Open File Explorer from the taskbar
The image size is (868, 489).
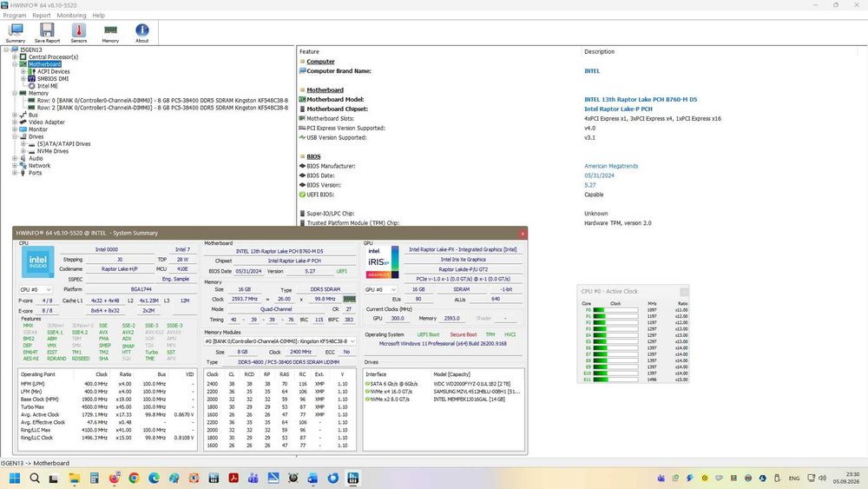[74, 479]
